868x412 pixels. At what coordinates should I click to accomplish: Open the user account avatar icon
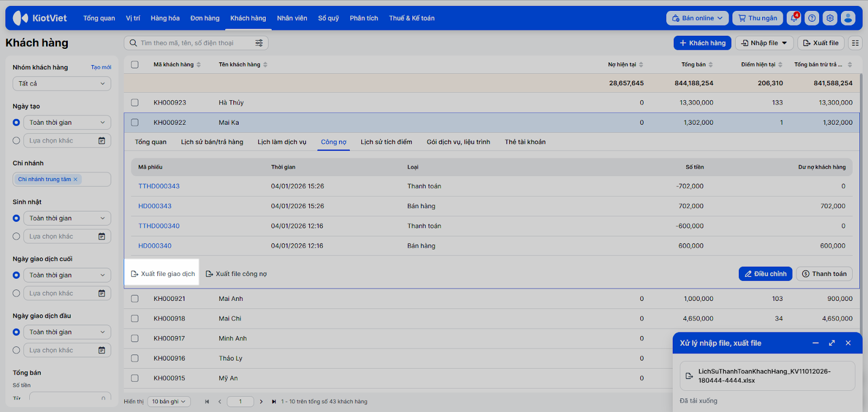tap(847, 18)
